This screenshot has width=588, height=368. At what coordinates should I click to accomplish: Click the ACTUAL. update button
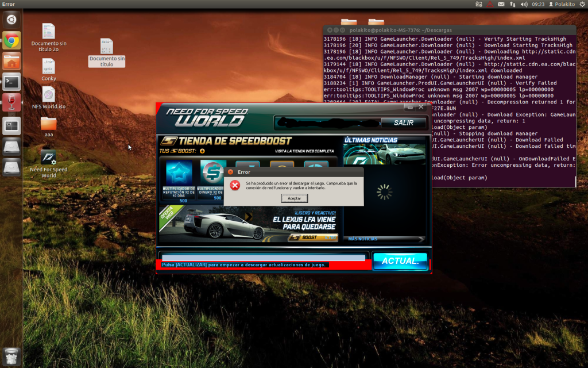[x=400, y=261]
